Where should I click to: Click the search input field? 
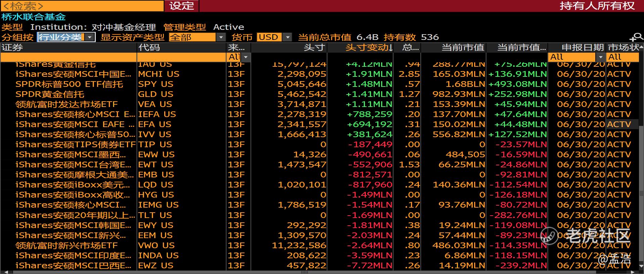point(82,6)
